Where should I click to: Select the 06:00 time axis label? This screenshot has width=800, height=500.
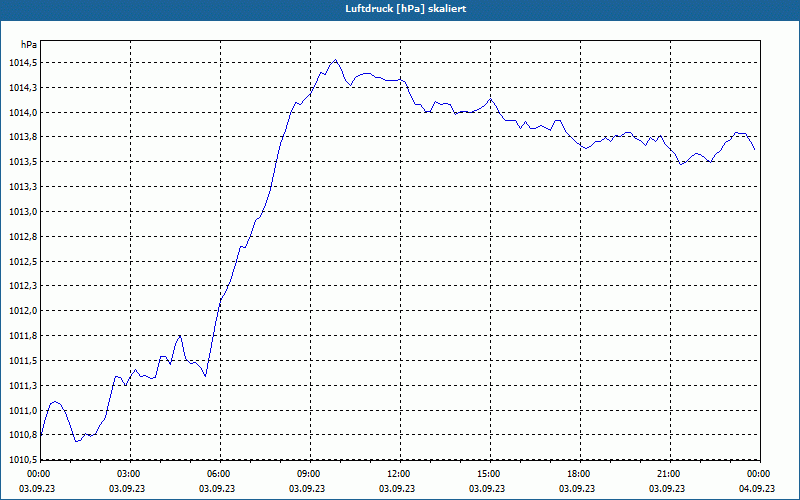coord(220,474)
